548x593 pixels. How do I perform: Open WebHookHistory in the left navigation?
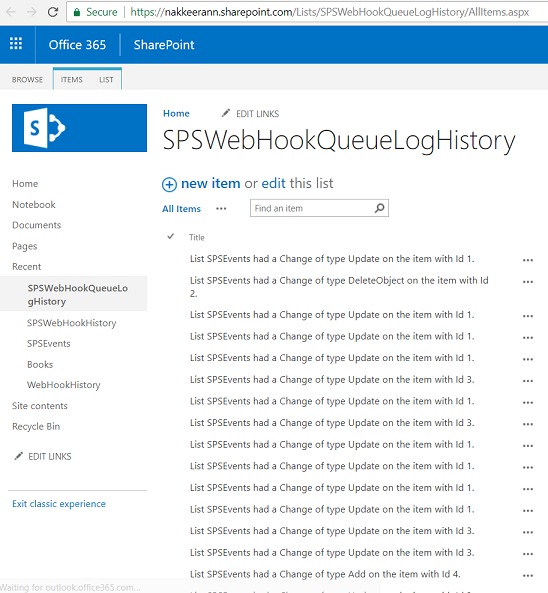click(64, 385)
